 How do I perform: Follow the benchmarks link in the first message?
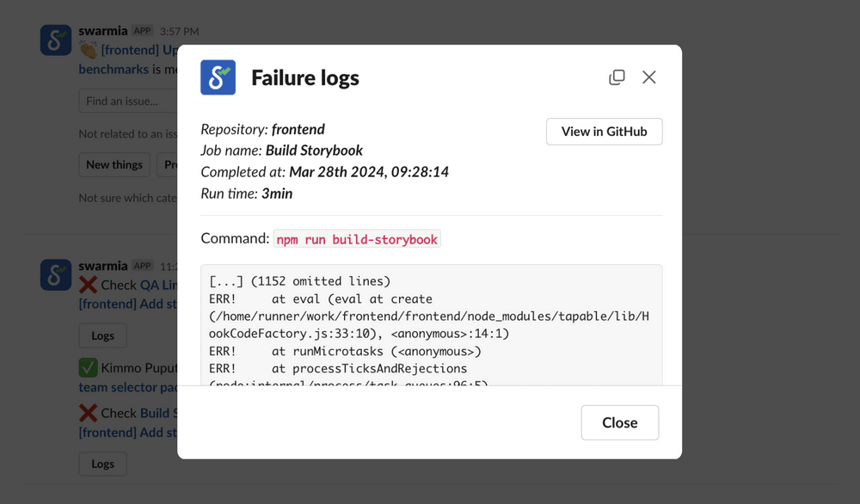[114, 69]
